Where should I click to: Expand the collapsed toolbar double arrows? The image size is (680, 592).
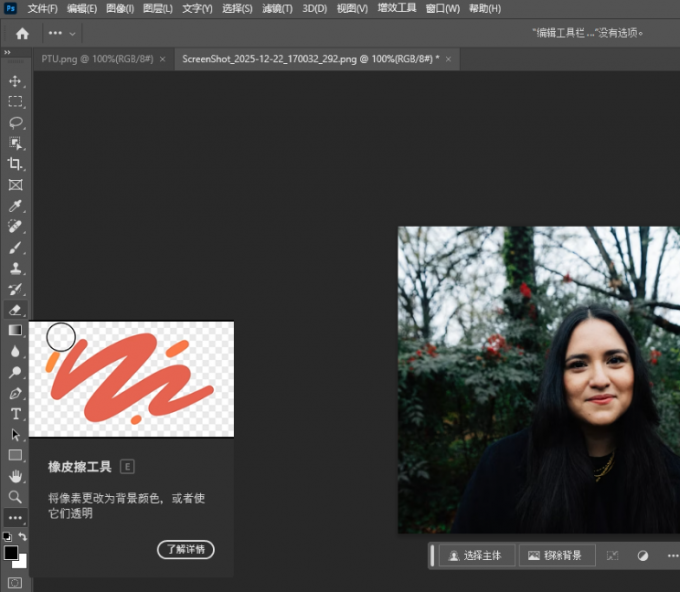pos(7,52)
